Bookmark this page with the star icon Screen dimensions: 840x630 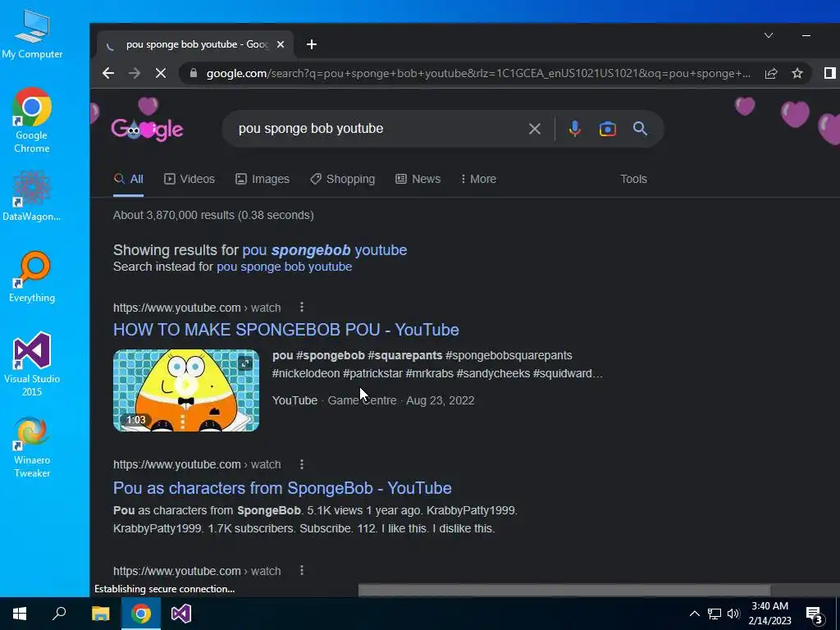coord(797,73)
